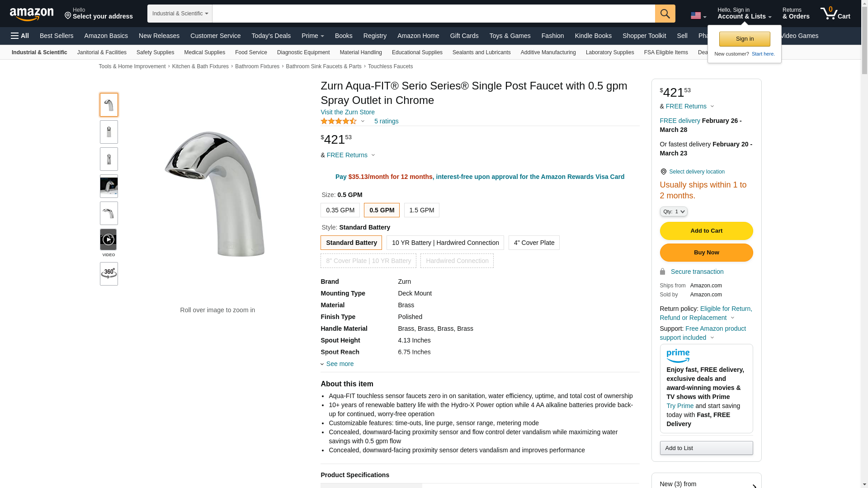
Task: Click the search magnifier button
Action: point(665,14)
